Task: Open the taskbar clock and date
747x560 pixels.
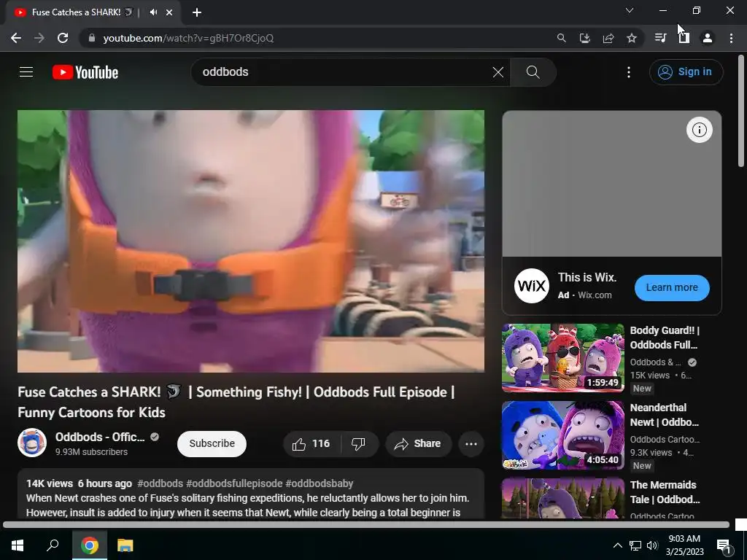Action: point(684,545)
